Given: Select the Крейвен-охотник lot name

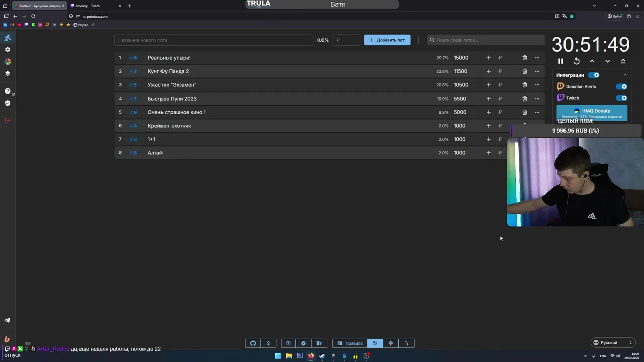Looking at the screenshot, I should (170, 126).
